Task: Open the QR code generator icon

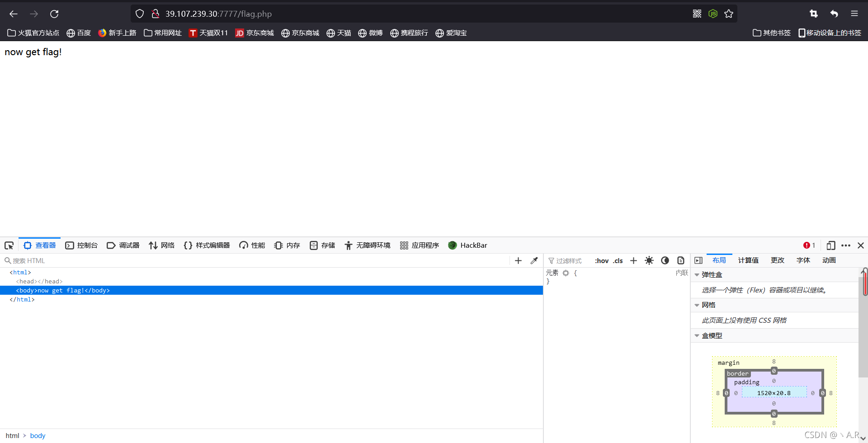Action: point(697,14)
